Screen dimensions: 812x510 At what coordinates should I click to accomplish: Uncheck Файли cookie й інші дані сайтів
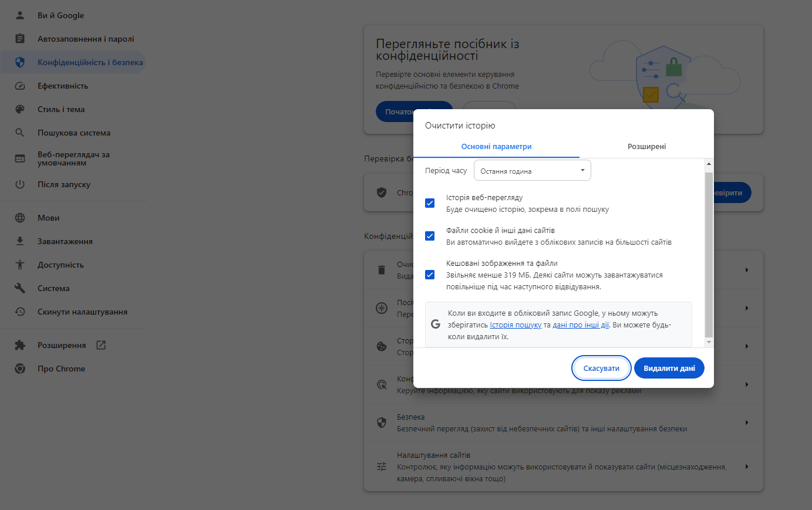[x=430, y=235]
